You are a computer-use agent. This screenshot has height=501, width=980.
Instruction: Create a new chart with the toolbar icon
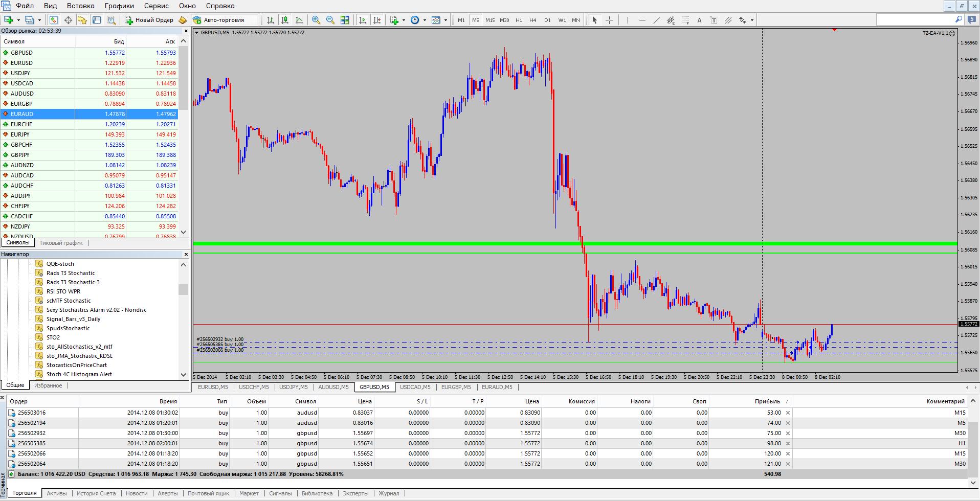point(9,20)
